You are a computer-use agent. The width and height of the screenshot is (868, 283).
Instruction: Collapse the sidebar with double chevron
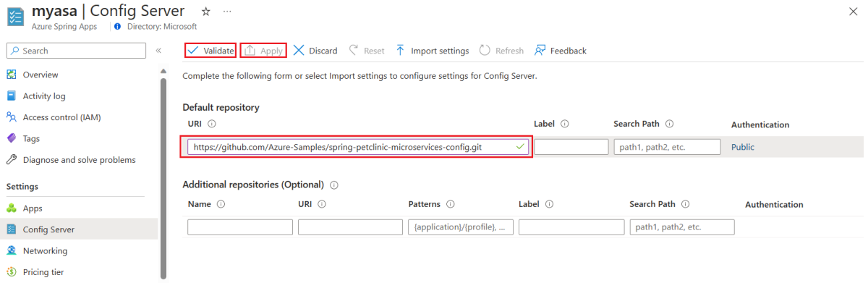point(158,51)
